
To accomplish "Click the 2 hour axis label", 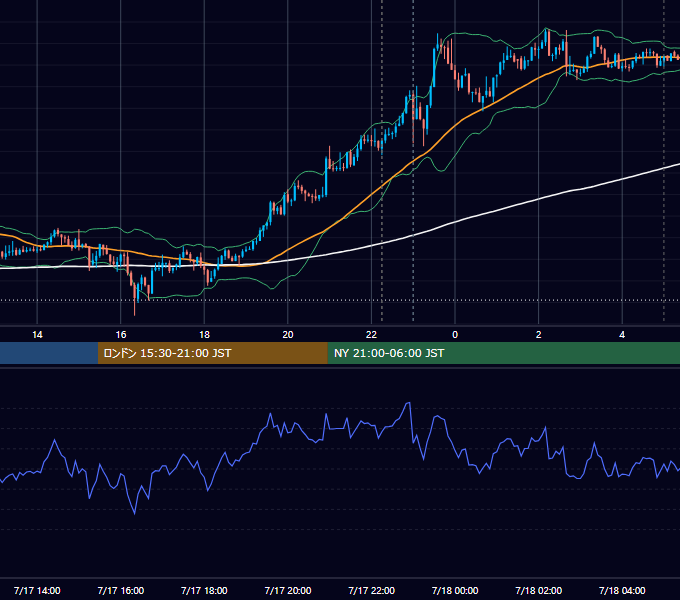I will 539,335.
